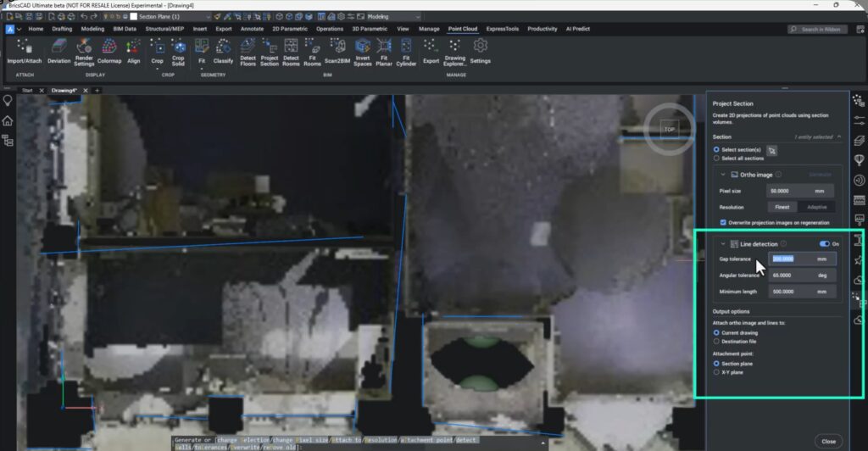
Task: Switch to the BIM Data ribbon tab
Action: coord(125,29)
